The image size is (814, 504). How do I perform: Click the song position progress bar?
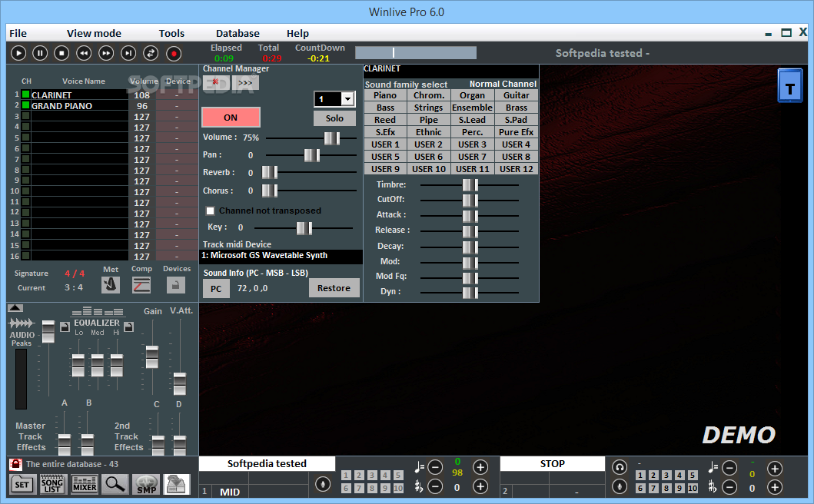(x=415, y=52)
